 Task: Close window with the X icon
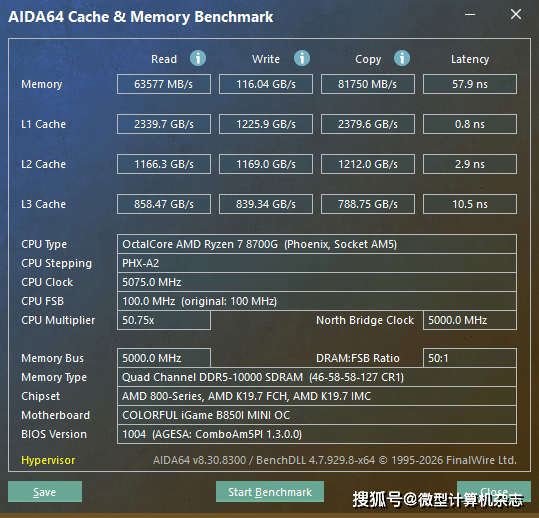coord(516,14)
